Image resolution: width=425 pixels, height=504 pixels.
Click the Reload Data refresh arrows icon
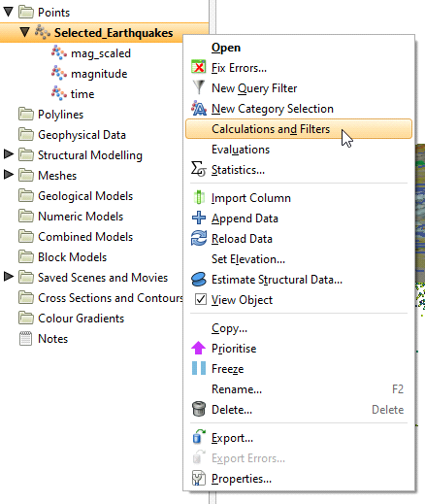(x=199, y=238)
